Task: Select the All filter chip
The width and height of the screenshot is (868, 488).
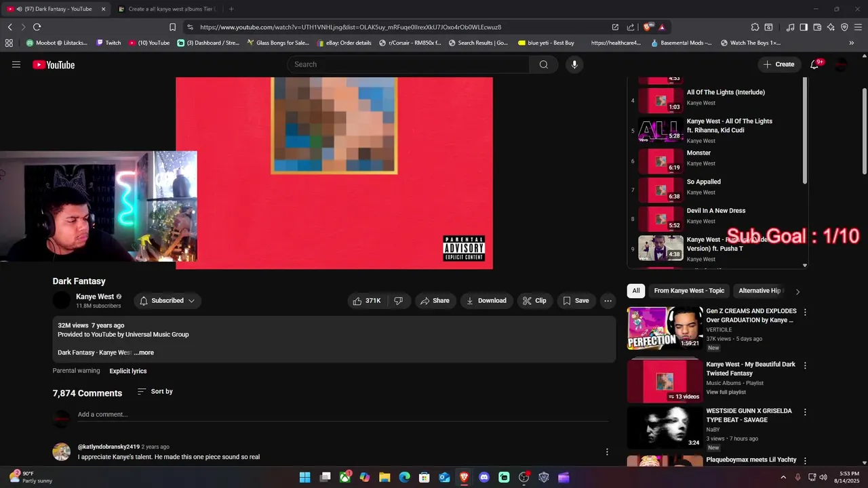Action: pos(636,291)
